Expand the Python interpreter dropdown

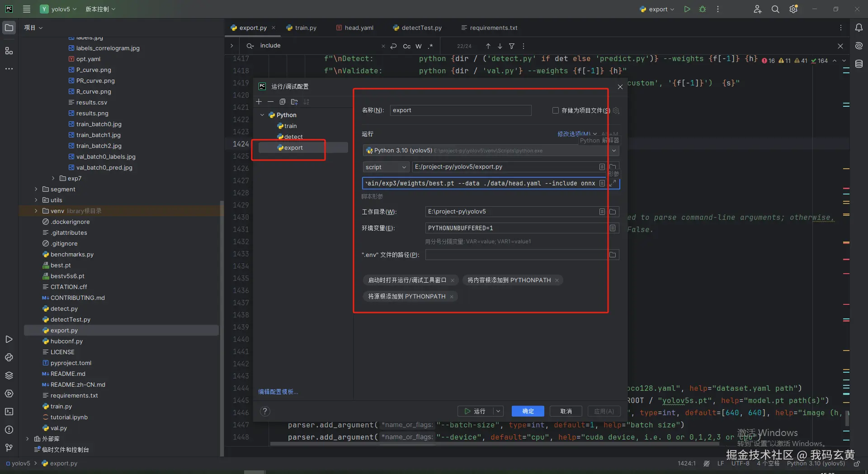pyautogui.click(x=614, y=151)
